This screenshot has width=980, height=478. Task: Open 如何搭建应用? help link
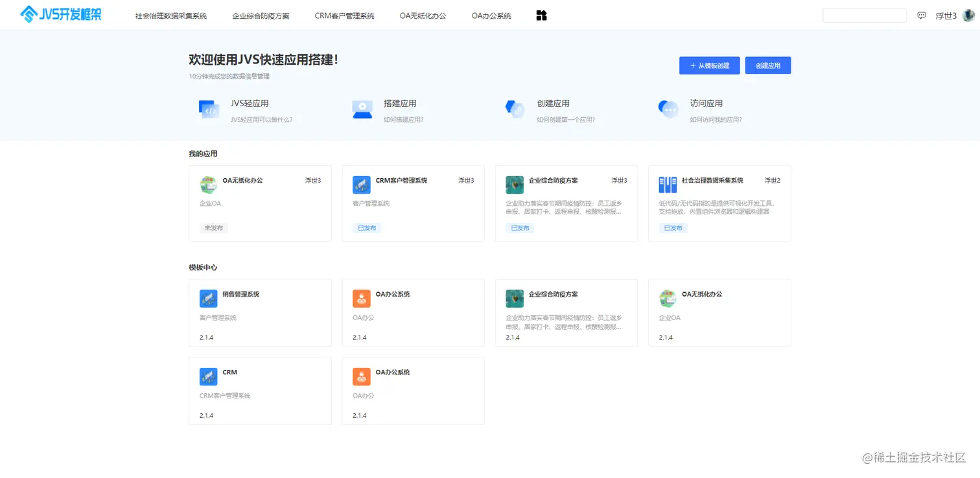(x=403, y=120)
